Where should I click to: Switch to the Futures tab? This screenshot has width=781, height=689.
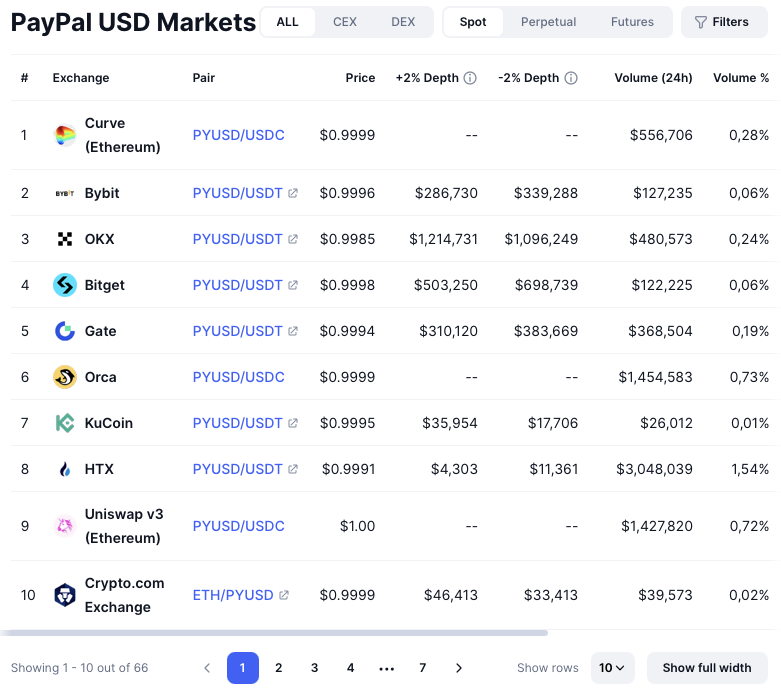click(632, 22)
